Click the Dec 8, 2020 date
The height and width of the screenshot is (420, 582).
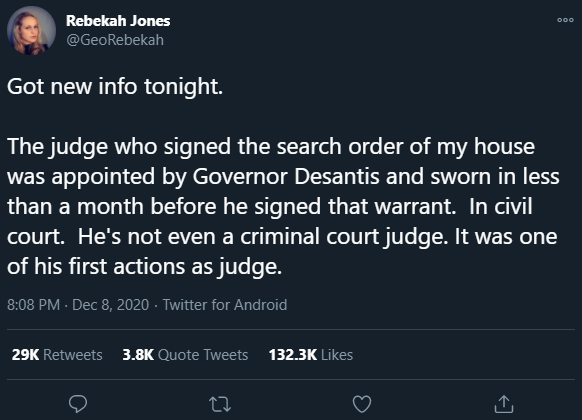coord(110,305)
